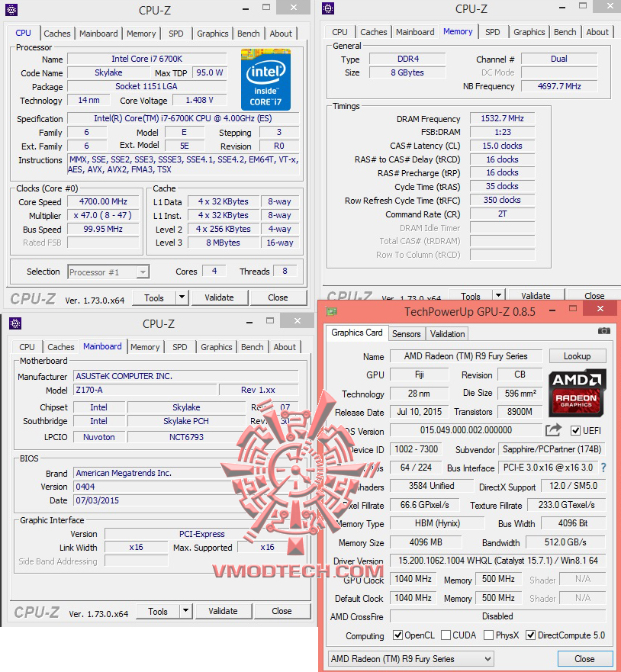This screenshot has width=621, height=672.
Task: Toggle the DirectCompute 5.0 checkbox
Action: pyautogui.click(x=530, y=635)
